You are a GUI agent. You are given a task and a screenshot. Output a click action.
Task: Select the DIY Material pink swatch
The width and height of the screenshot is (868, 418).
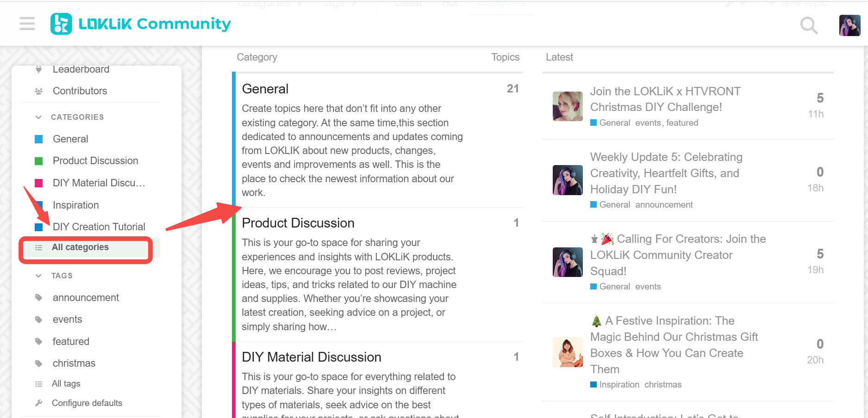(39, 183)
